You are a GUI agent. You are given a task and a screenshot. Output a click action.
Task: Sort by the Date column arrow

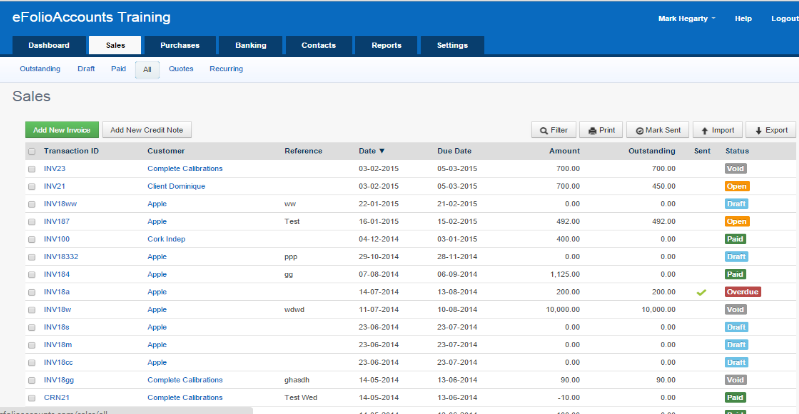[x=382, y=151]
